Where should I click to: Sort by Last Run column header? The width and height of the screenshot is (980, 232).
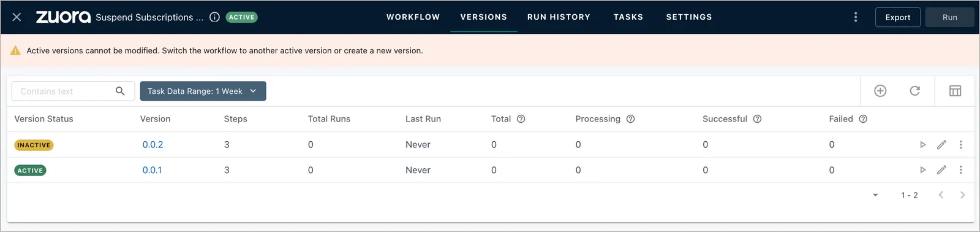423,119
